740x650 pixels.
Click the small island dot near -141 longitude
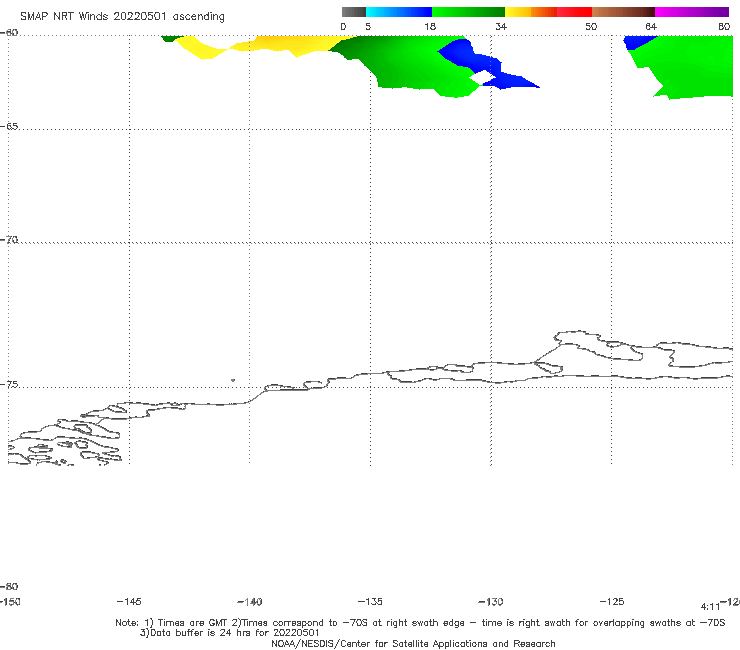click(233, 380)
